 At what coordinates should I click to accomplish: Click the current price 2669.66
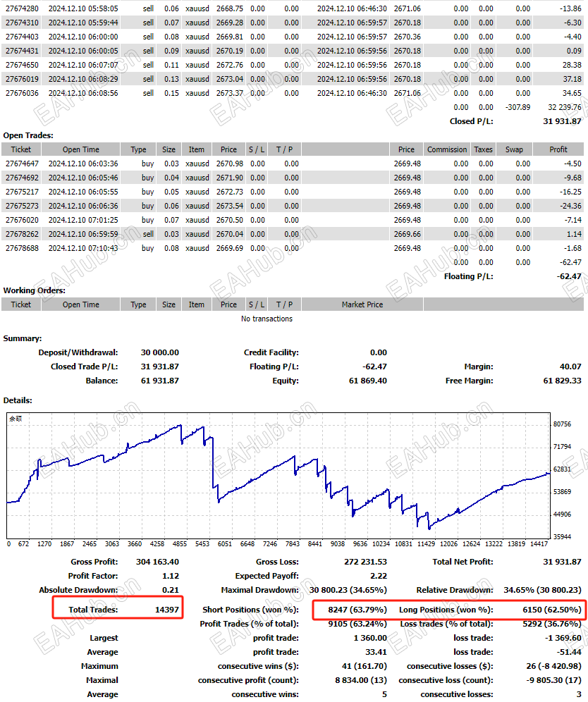click(407, 234)
